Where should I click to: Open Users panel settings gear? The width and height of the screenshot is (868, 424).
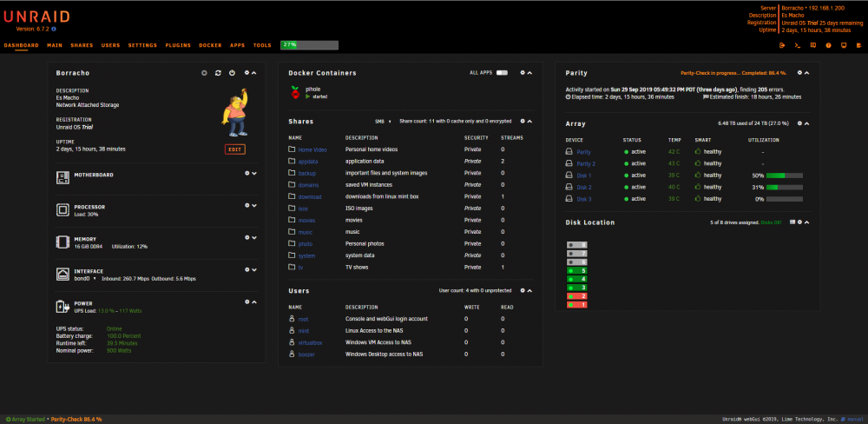tap(523, 290)
